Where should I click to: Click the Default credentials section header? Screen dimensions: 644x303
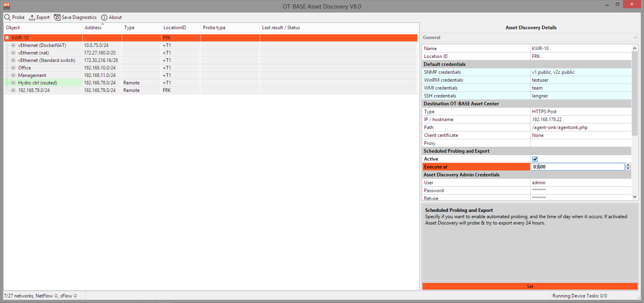[527, 64]
